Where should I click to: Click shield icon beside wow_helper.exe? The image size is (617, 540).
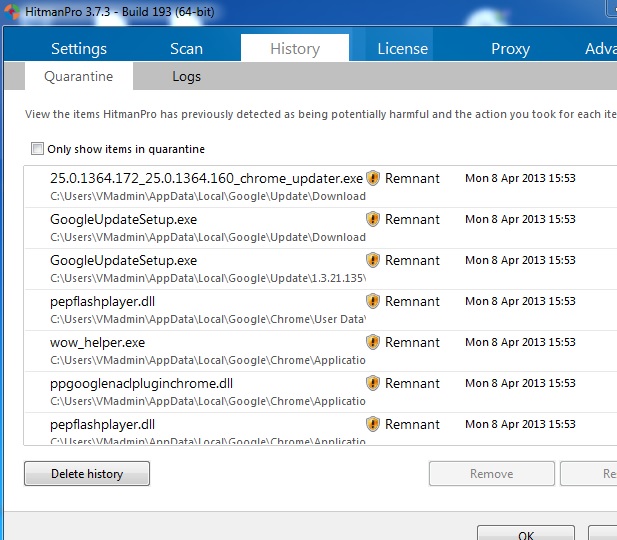(x=373, y=342)
